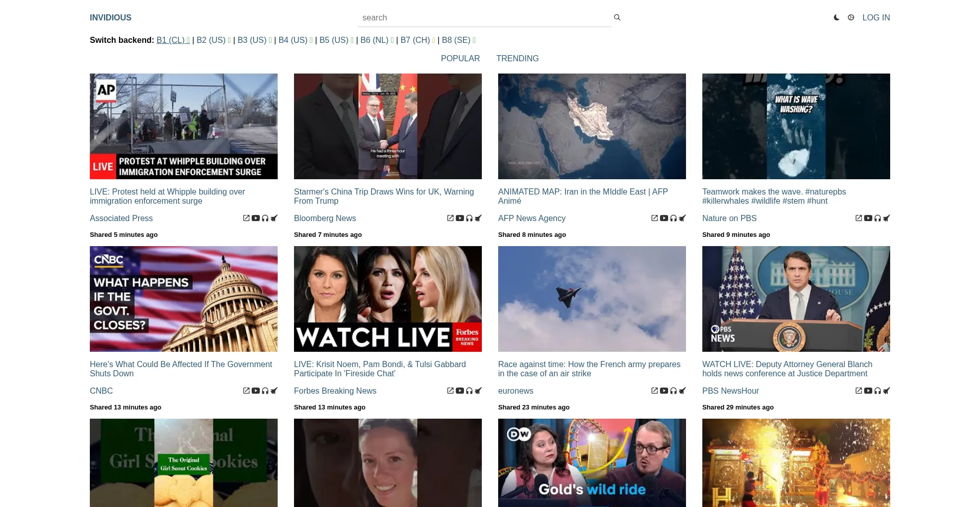Switch backend to B5 (US)
980x507 pixels.
[x=336, y=40]
